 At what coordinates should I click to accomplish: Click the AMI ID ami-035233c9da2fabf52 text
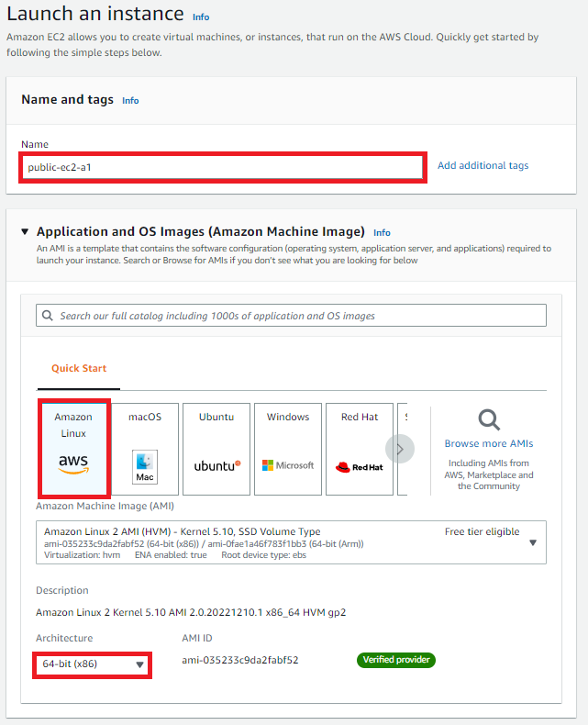(x=240, y=660)
